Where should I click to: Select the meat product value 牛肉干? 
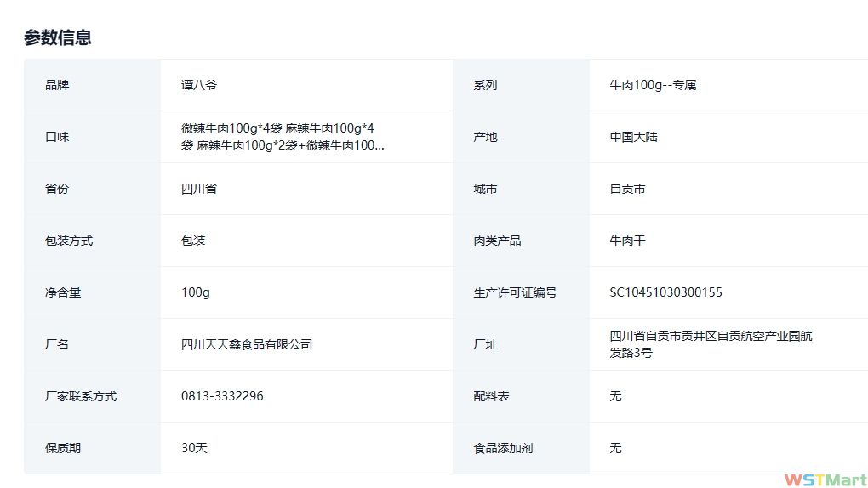pos(627,241)
